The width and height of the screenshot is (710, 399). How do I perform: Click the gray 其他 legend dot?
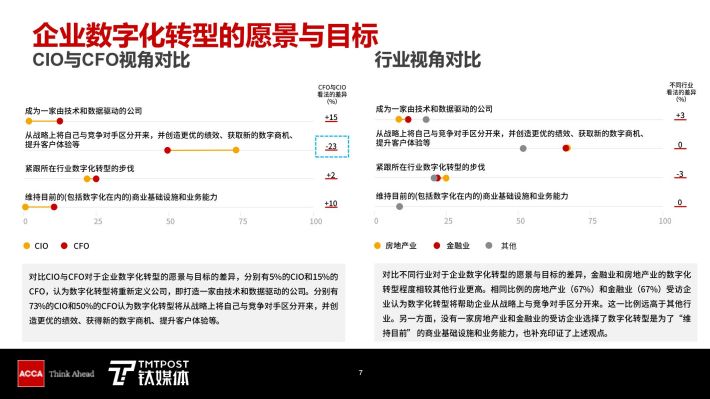coord(489,245)
